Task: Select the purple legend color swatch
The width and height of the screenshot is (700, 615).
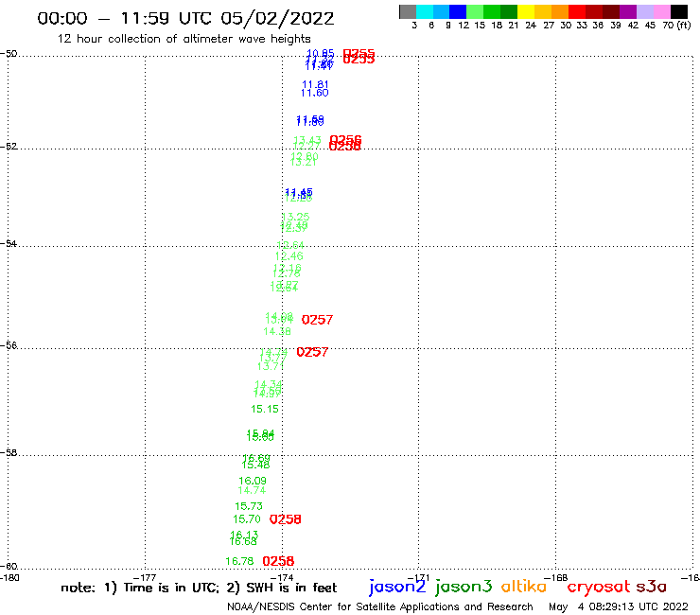Action: click(628, 11)
